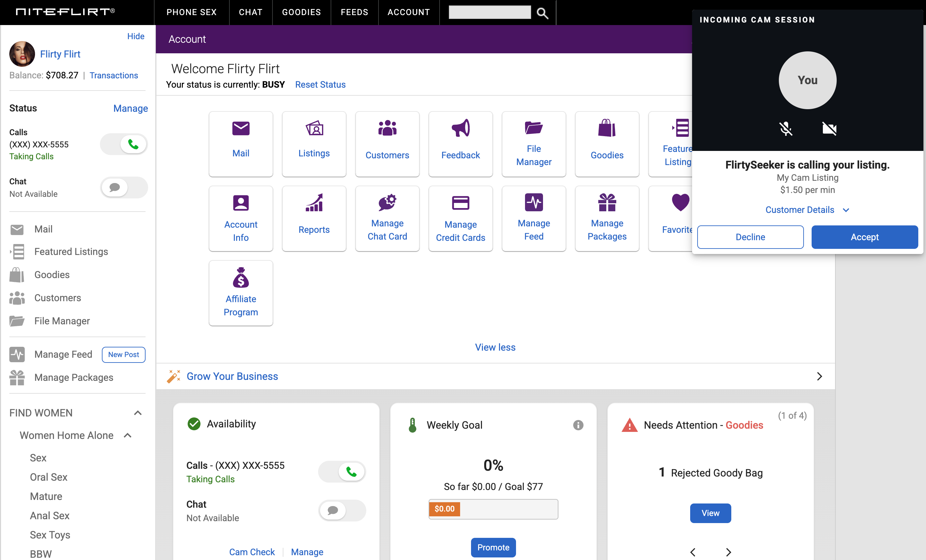Click the Weekly Goal $0.00 progress bar
The width and height of the screenshot is (926, 560).
point(493,509)
